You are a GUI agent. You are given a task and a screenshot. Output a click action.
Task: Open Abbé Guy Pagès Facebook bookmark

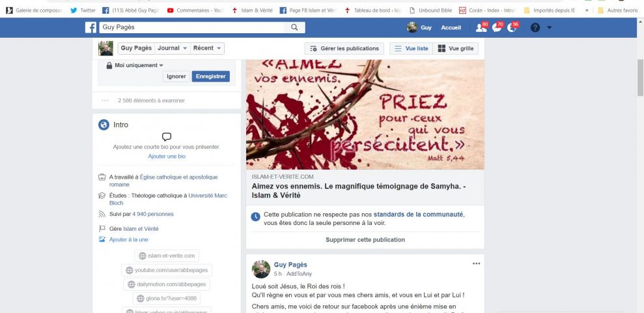131,10
